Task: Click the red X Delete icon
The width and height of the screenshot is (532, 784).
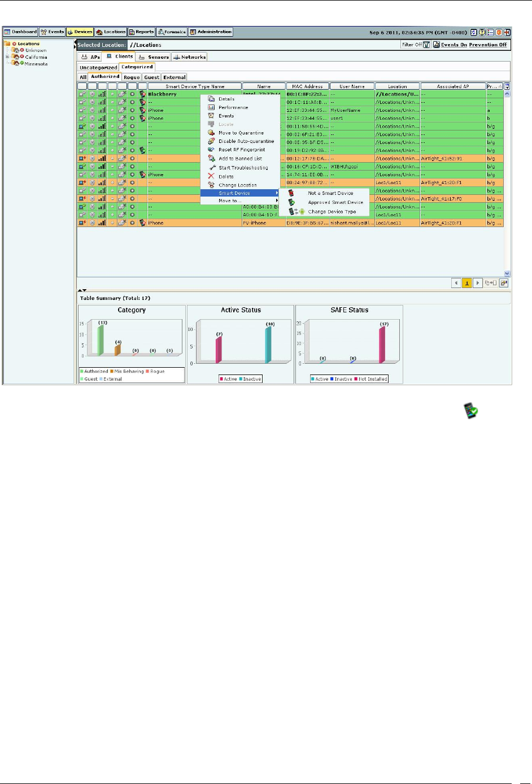Action: [x=211, y=176]
